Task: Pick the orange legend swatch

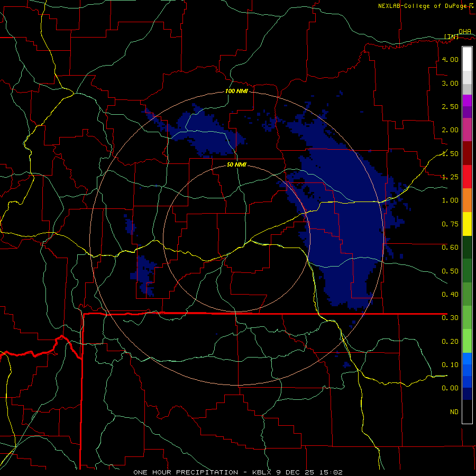Action: click(x=467, y=200)
